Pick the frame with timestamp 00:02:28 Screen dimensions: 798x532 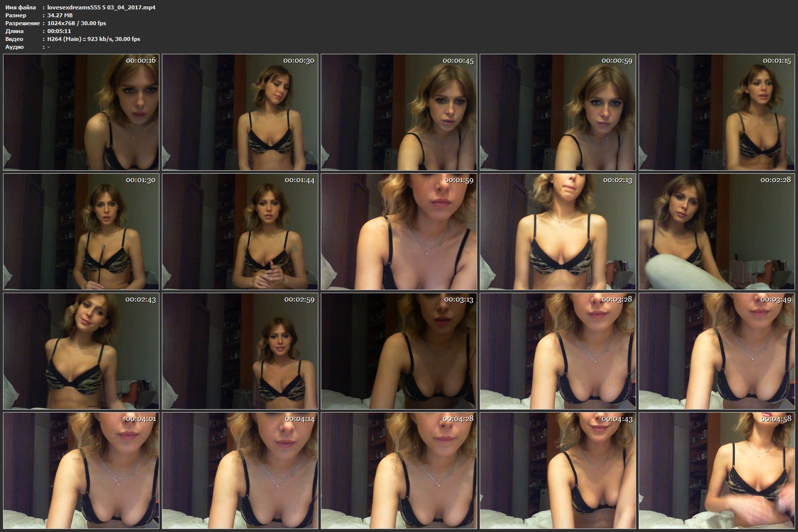[717, 231]
